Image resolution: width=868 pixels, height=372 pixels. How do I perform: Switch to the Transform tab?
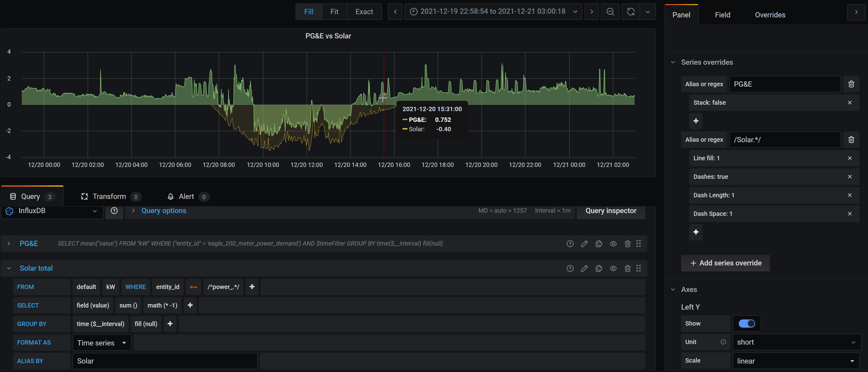click(x=109, y=196)
